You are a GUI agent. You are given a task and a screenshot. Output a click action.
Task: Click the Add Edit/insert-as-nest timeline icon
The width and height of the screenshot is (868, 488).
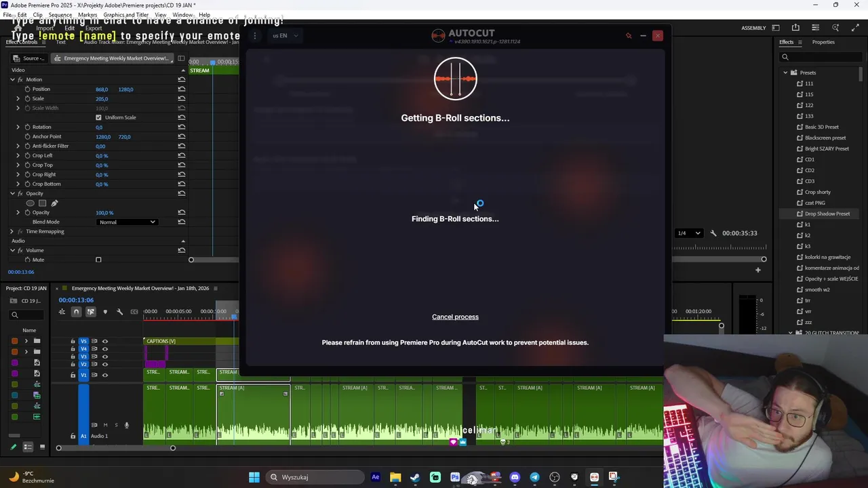tap(62, 312)
